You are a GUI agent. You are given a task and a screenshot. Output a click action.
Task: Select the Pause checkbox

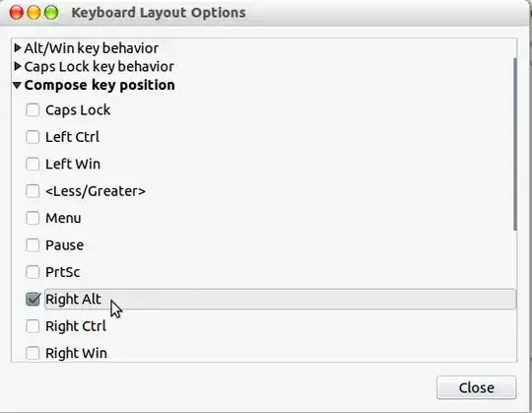tap(33, 245)
